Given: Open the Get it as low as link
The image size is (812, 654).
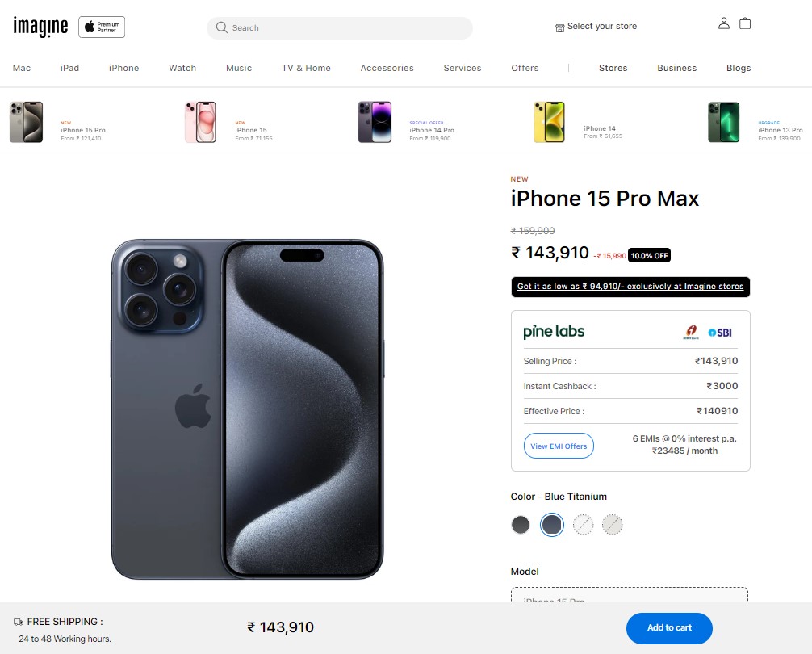Looking at the screenshot, I should click(x=630, y=287).
